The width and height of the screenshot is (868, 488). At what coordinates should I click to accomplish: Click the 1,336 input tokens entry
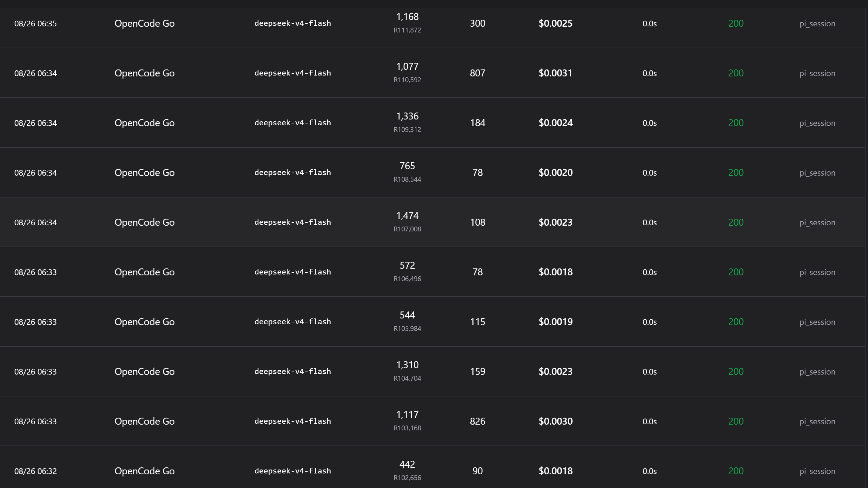407,116
